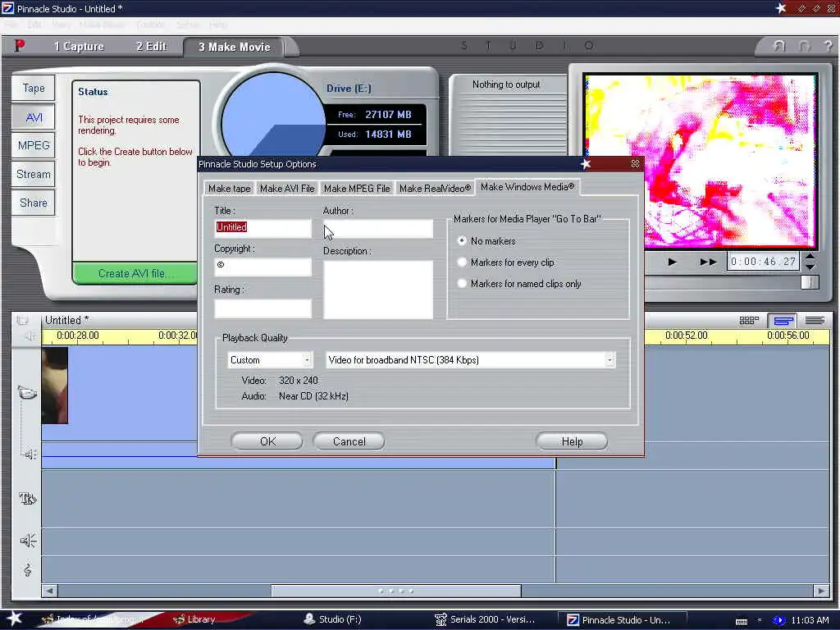The width and height of the screenshot is (840, 630).
Task: Click the timeline scroll left arrow
Action: (x=49, y=591)
